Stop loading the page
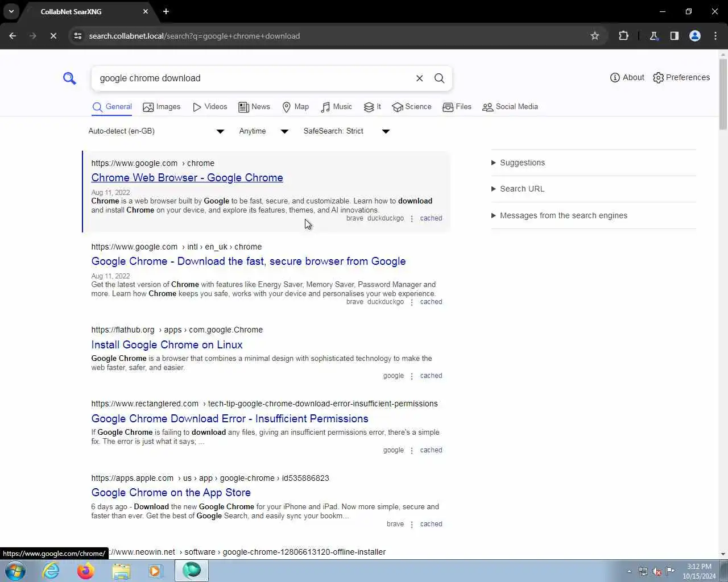Screen dimensions: 728x582 [53, 36]
